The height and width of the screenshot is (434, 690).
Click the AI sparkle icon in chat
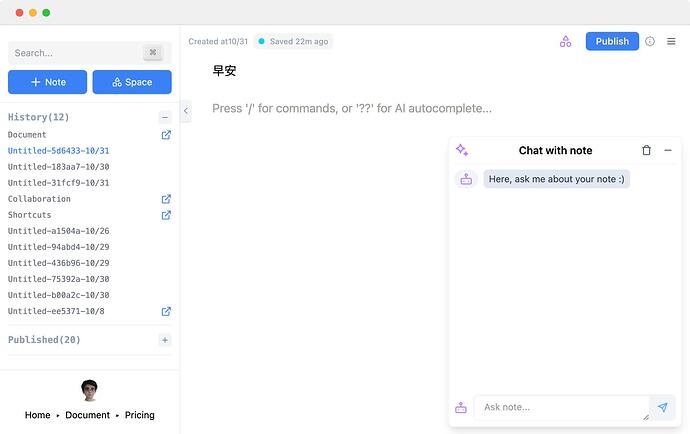point(462,150)
